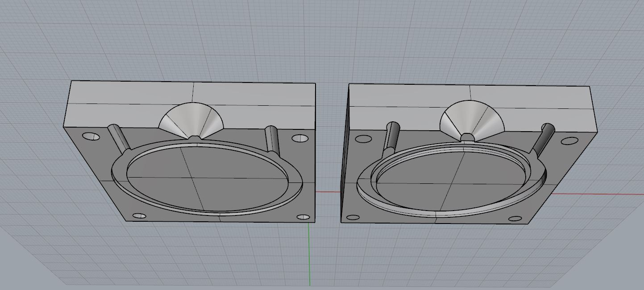The image size is (644, 290).
Task: Pick the lower-left bolt hole of right mold
Action: click(353, 218)
